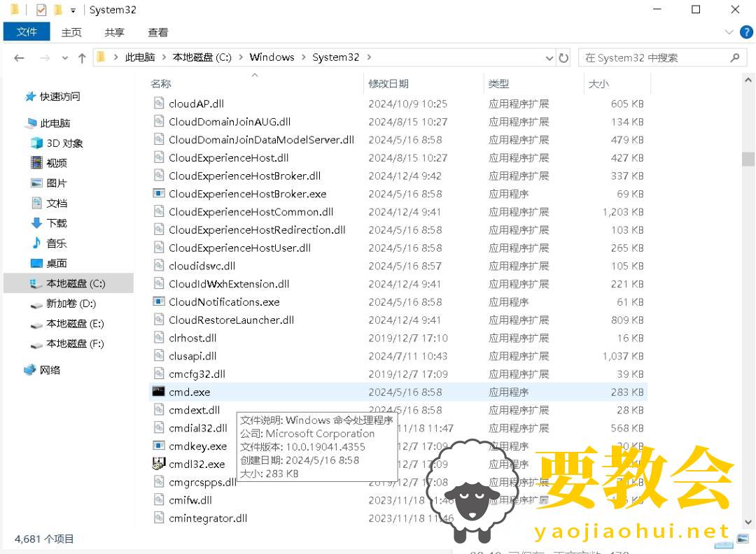Click the Properties checkmark in the title bar
Screen dimensions: 756x554
[x=41, y=10]
